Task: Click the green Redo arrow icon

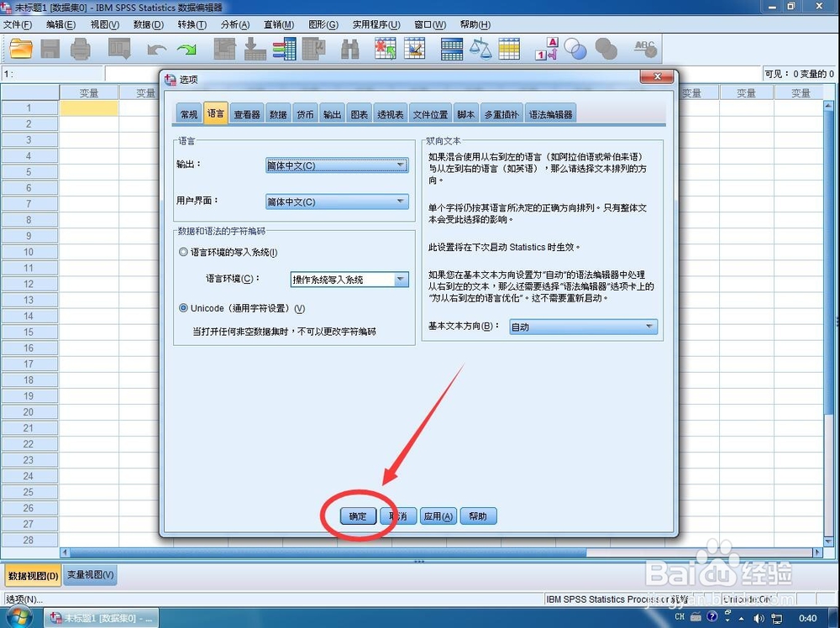Action: click(186, 50)
